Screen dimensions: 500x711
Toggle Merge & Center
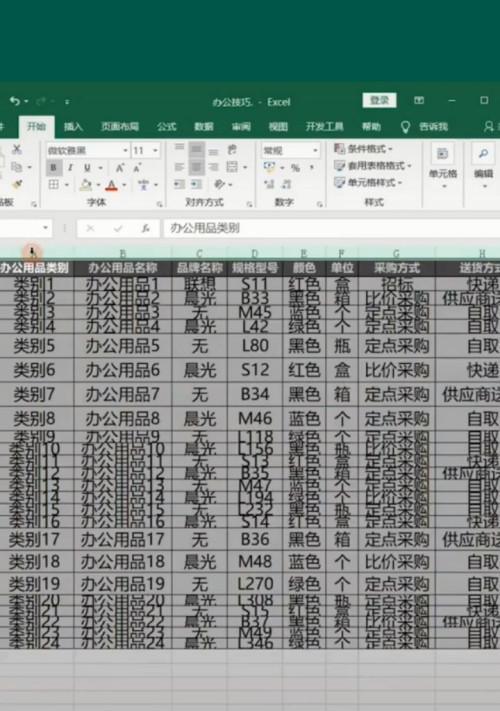pos(232,167)
